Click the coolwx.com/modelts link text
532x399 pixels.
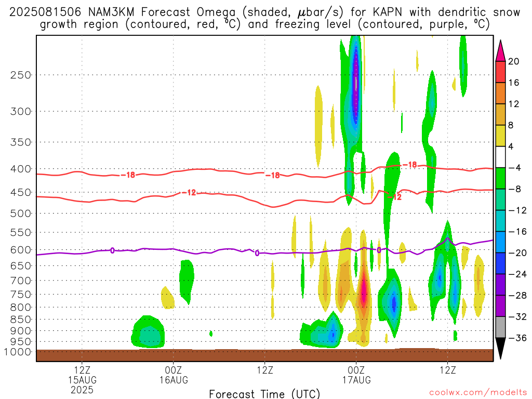478,393
